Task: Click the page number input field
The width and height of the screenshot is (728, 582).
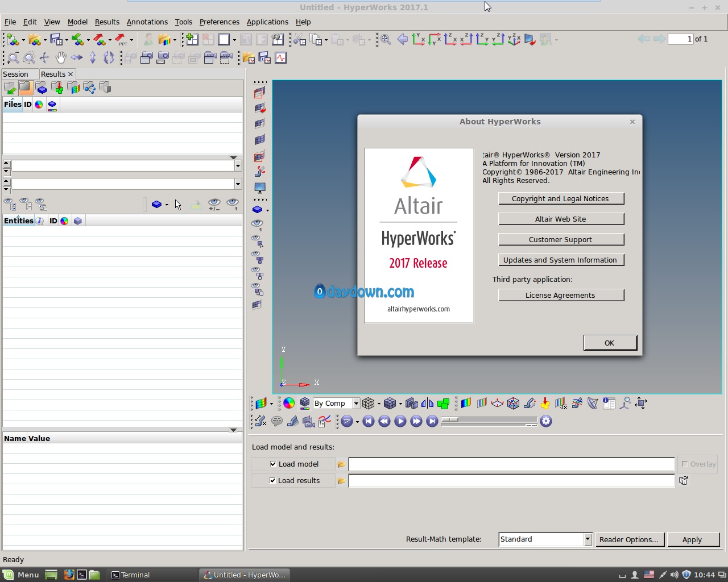Action: (681, 39)
